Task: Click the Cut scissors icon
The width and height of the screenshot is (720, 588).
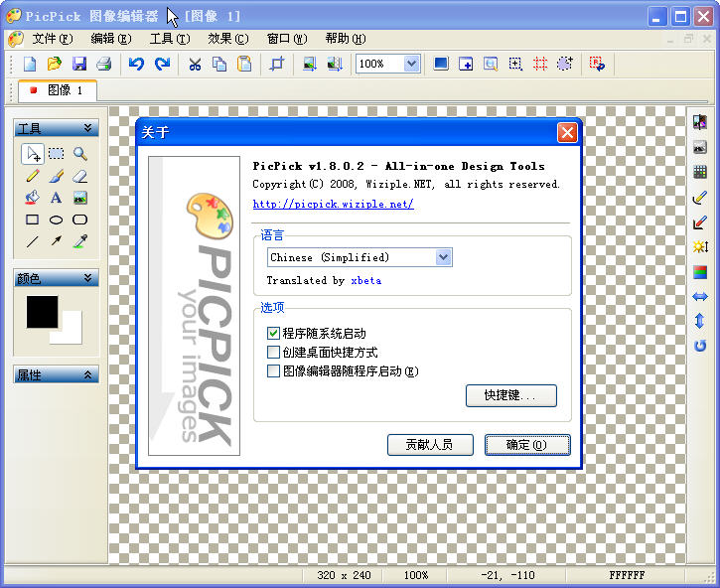Action: [195, 64]
